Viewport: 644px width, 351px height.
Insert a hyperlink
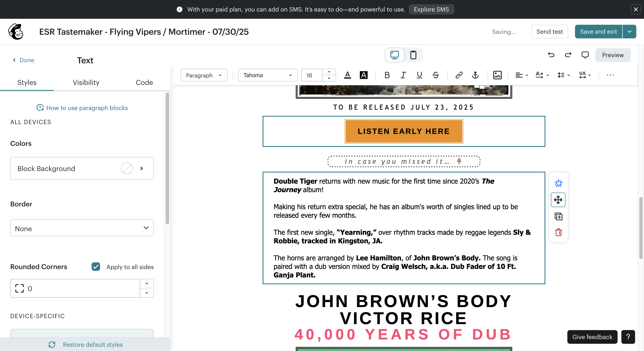[x=459, y=75]
